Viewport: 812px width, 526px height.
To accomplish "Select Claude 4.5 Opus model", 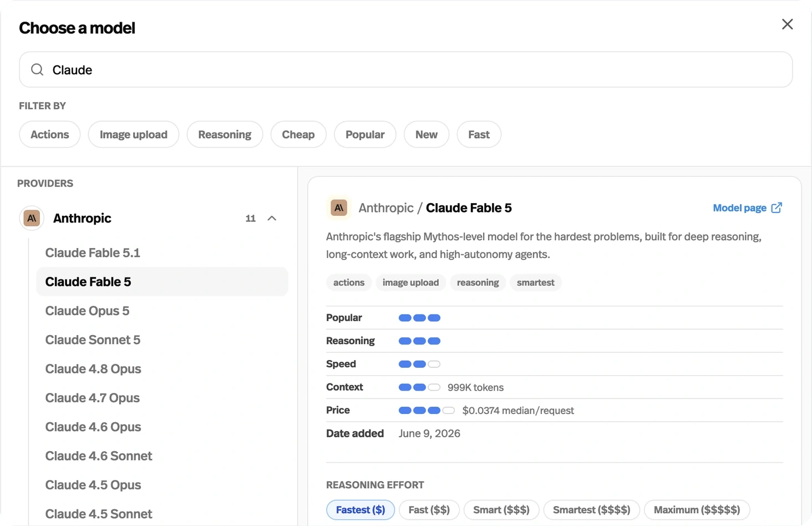I will point(162,485).
